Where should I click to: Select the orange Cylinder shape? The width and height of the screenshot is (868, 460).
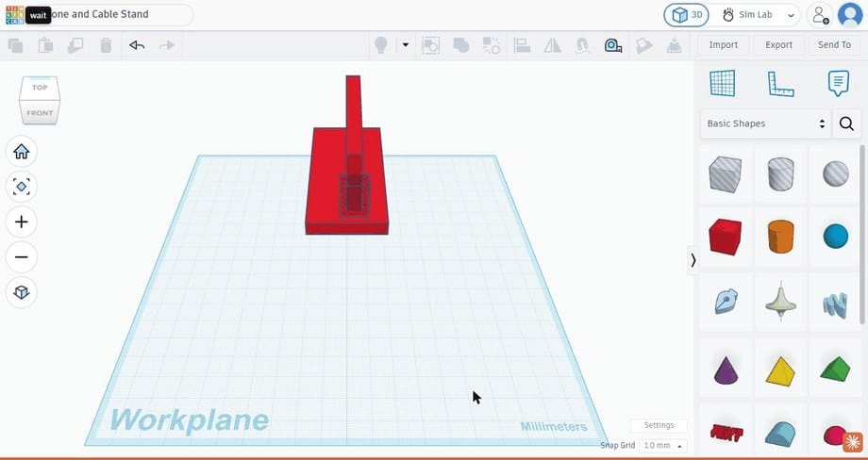780,237
